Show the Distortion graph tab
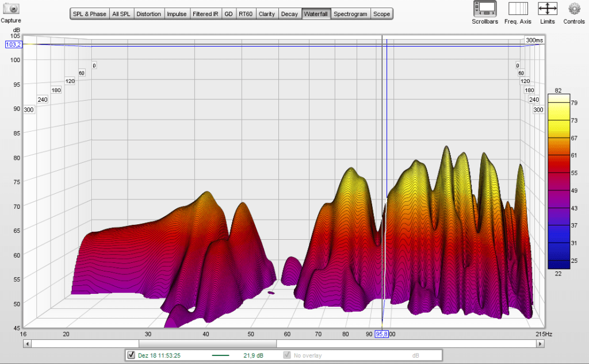This screenshot has width=589, height=364. tap(149, 14)
